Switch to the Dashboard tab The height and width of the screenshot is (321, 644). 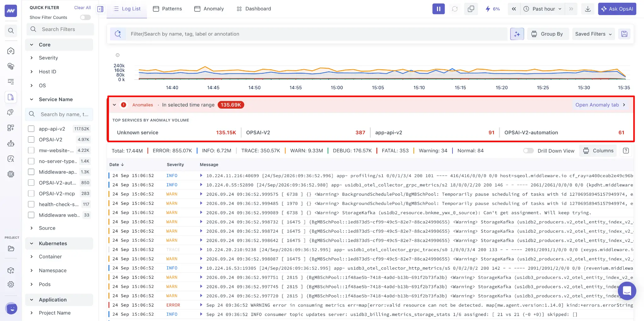click(x=254, y=9)
